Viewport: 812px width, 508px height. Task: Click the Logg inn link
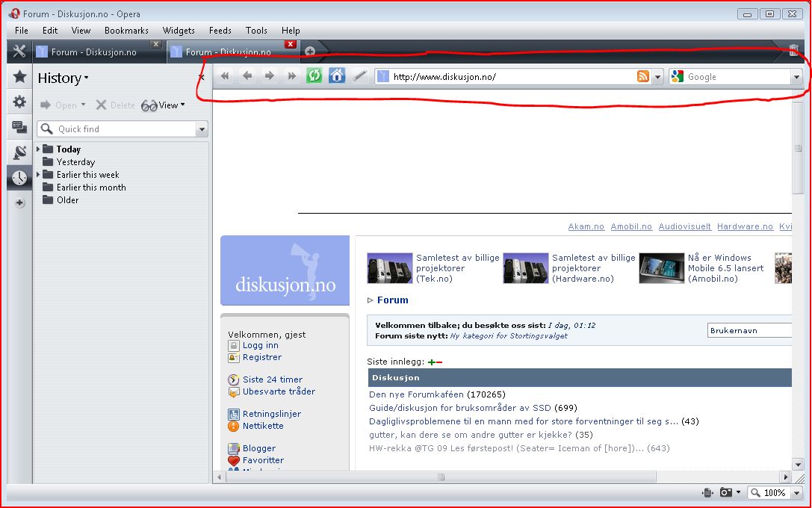click(x=261, y=345)
